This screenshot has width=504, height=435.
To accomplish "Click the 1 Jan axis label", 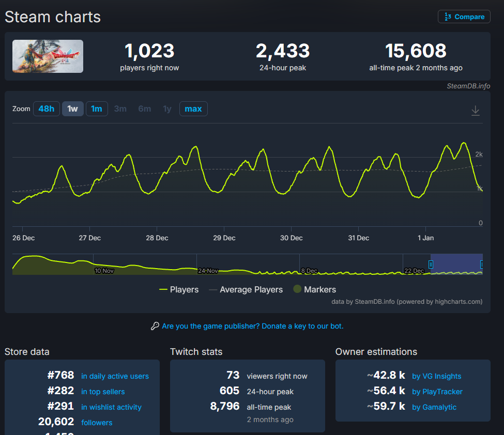I will tap(425, 238).
